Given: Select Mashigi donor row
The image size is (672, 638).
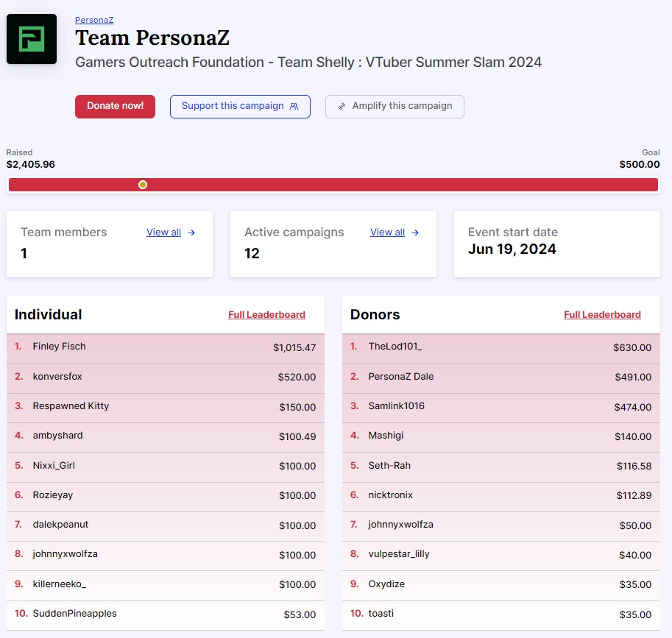Looking at the screenshot, I should pos(501,437).
